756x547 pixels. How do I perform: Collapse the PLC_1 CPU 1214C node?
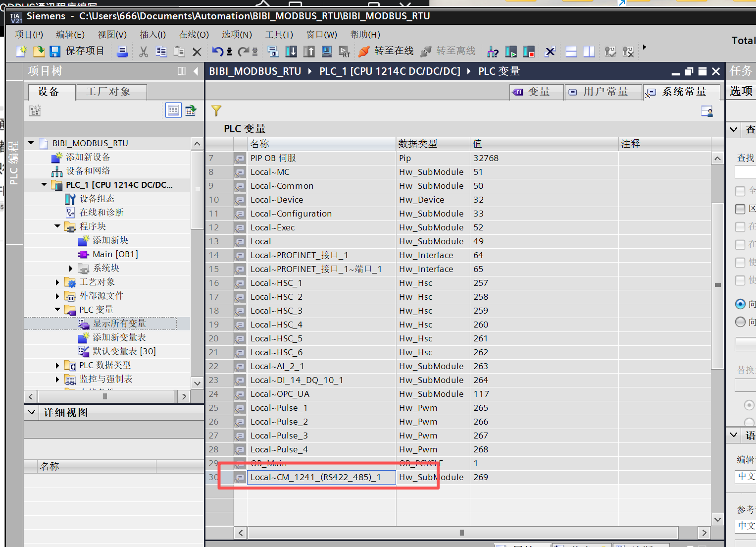44,184
